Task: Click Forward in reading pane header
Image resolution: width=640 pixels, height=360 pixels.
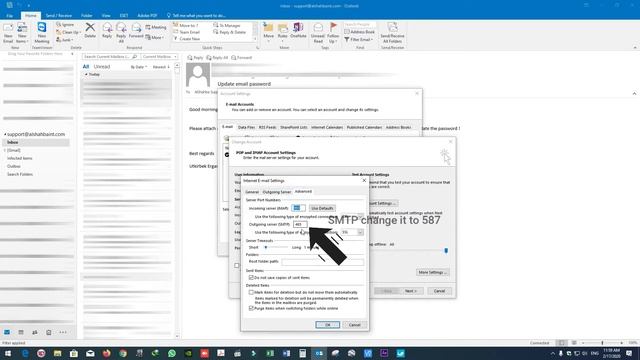Action: pos(242,58)
